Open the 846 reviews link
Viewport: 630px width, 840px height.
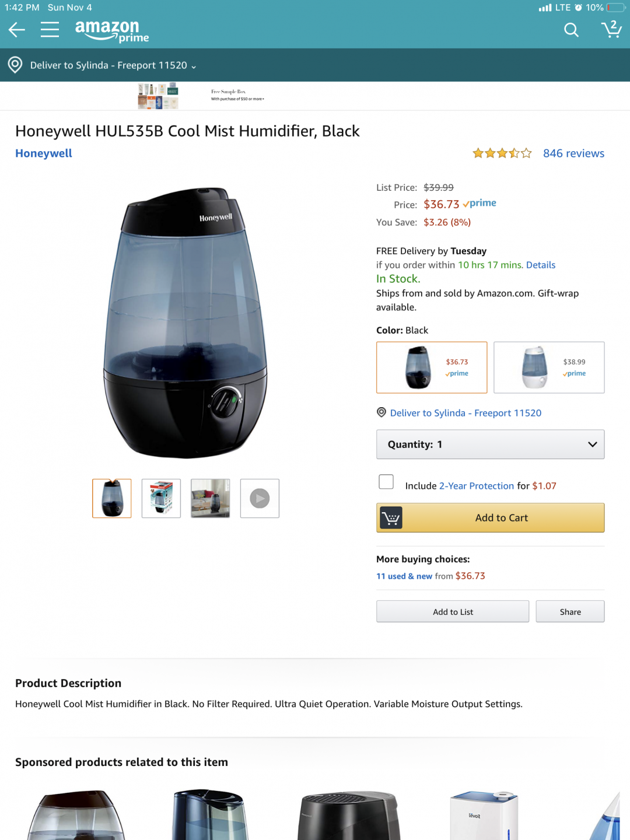point(573,153)
